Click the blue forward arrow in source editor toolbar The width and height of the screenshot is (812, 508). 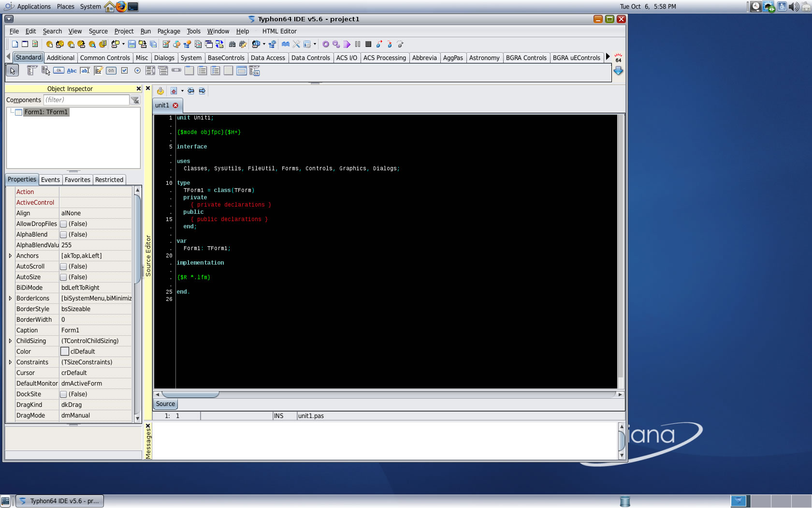coord(202,91)
